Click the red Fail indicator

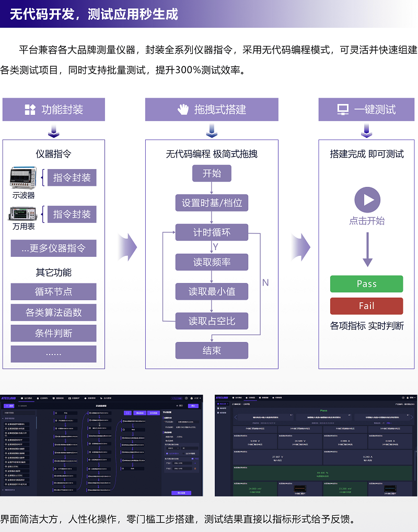tap(366, 306)
